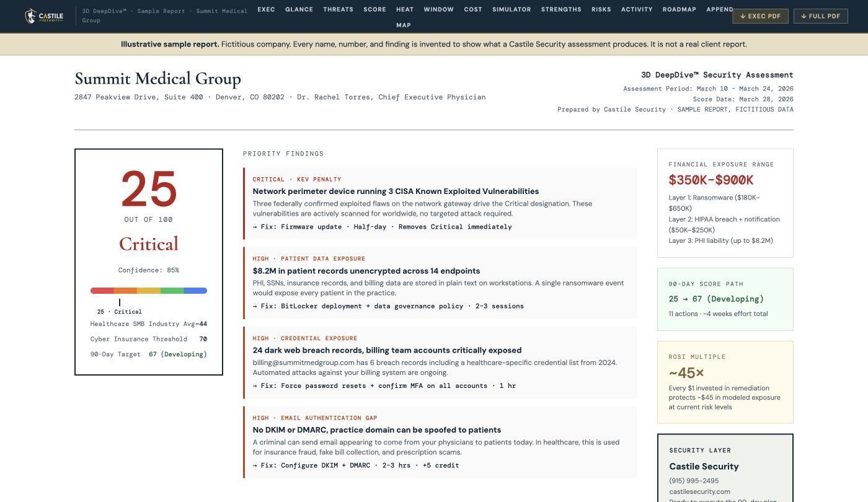Image resolution: width=868 pixels, height=502 pixels.
Task: Open the EXEC section in the top nav
Action: (x=266, y=9)
